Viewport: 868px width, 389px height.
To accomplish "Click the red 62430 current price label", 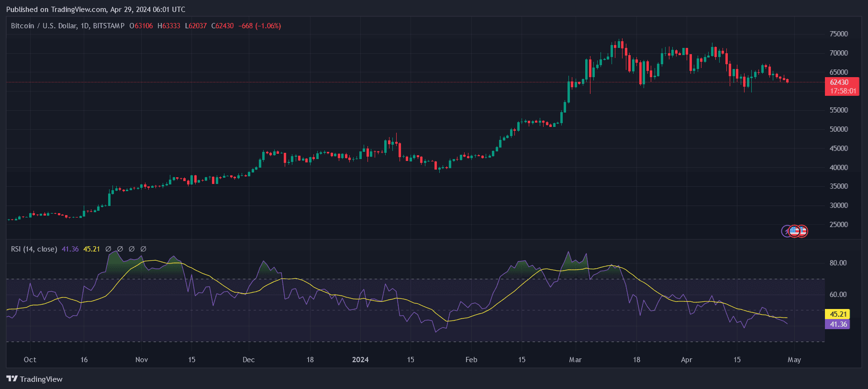I will [839, 82].
